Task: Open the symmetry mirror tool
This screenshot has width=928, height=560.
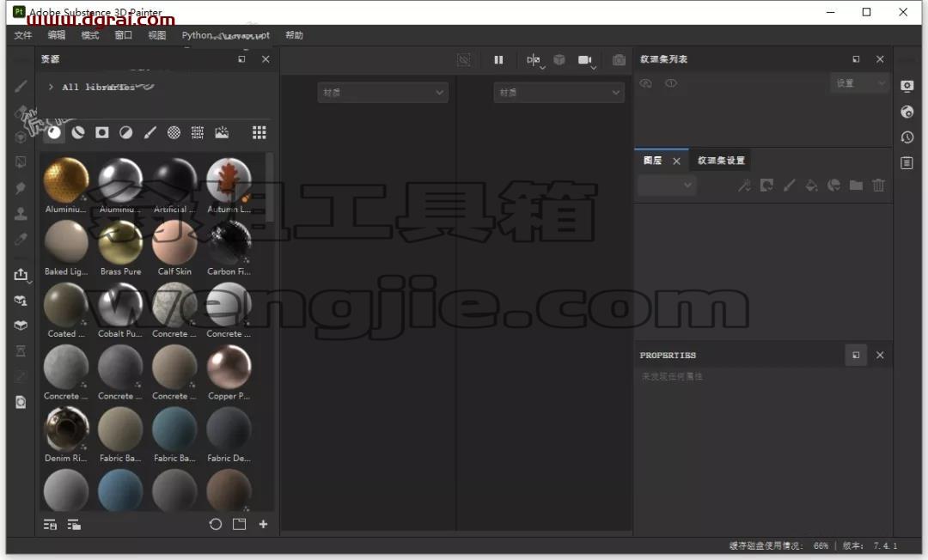Action: pyautogui.click(x=534, y=60)
